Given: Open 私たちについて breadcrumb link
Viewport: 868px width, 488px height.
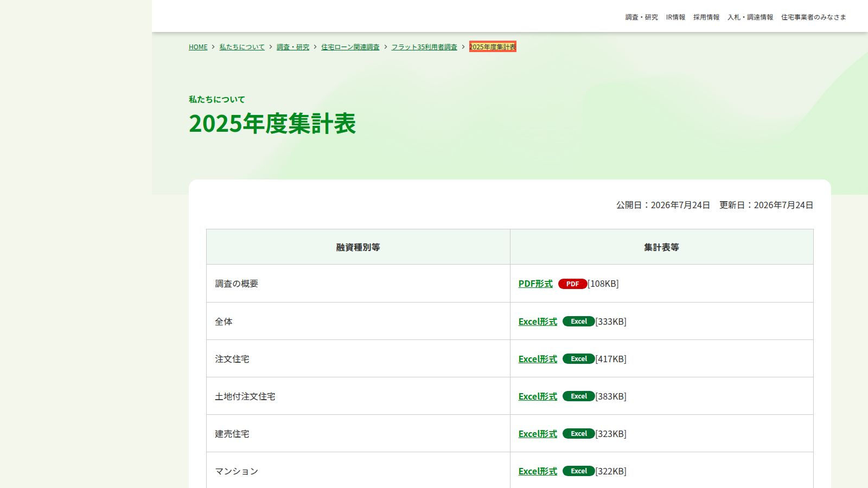Looking at the screenshot, I should pos(242,47).
